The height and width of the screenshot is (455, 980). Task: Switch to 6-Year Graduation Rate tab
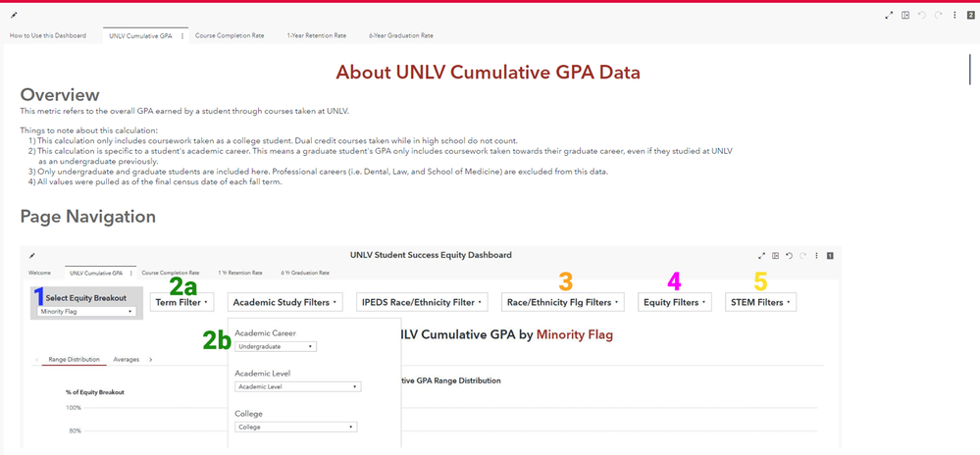point(401,35)
